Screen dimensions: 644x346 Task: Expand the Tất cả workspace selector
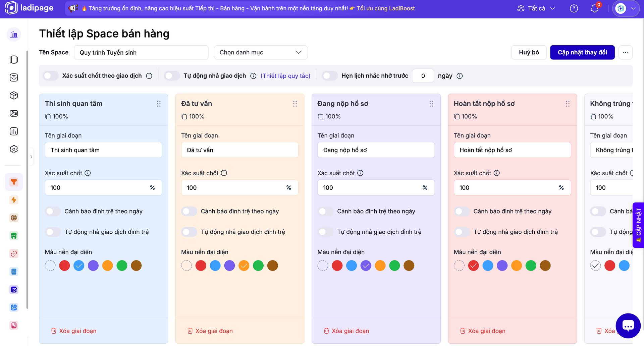(x=536, y=8)
